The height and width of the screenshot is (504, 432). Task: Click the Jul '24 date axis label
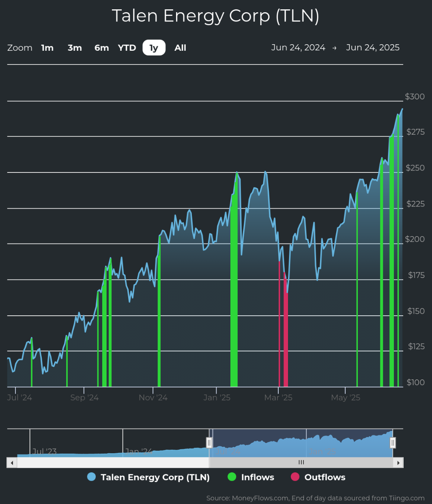pyautogui.click(x=19, y=398)
